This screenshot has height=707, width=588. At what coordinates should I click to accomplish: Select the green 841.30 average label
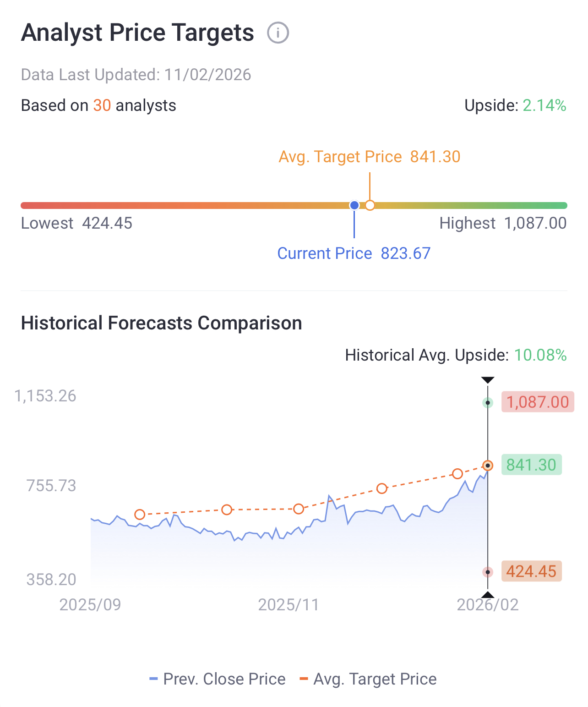click(x=531, y=465)
